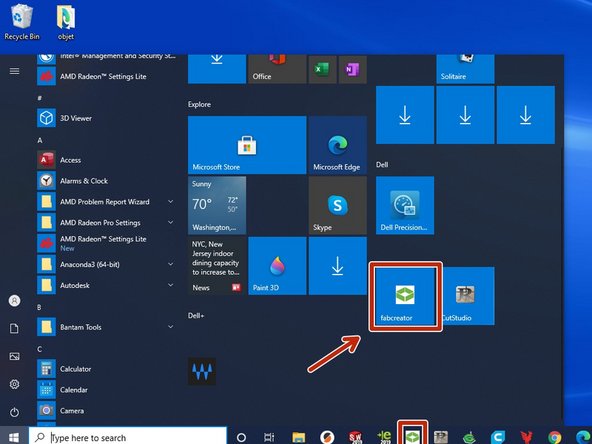
Task: Open Documents from Start sidebar
Action: 14,328
